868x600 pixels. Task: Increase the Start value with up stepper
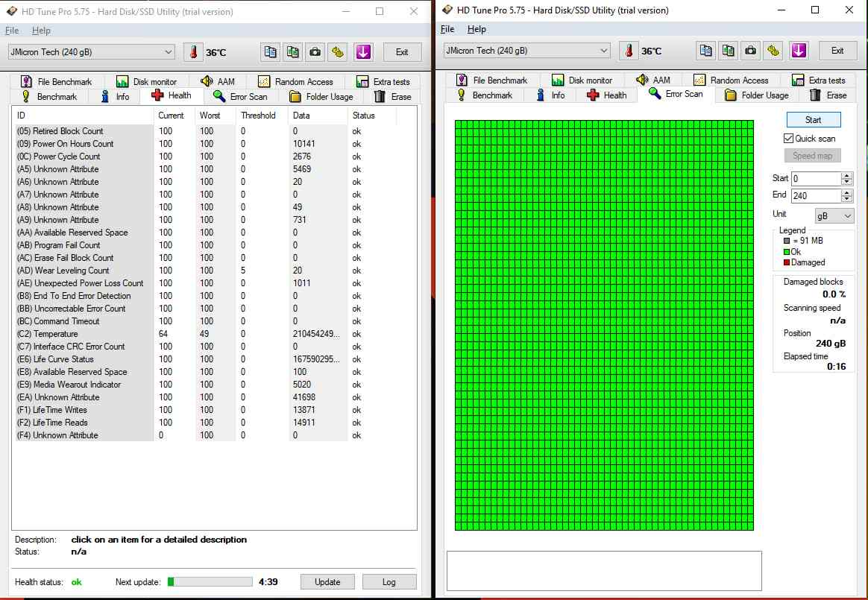[x=846, y=175]
